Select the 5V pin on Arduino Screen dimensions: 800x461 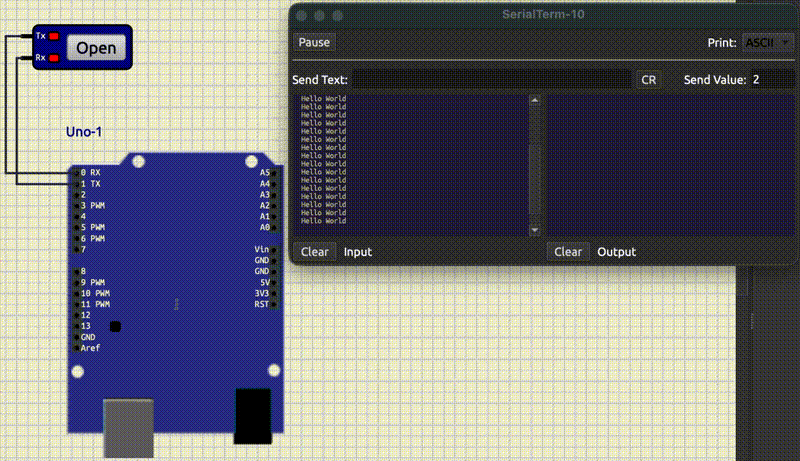(x=274, y=282)
